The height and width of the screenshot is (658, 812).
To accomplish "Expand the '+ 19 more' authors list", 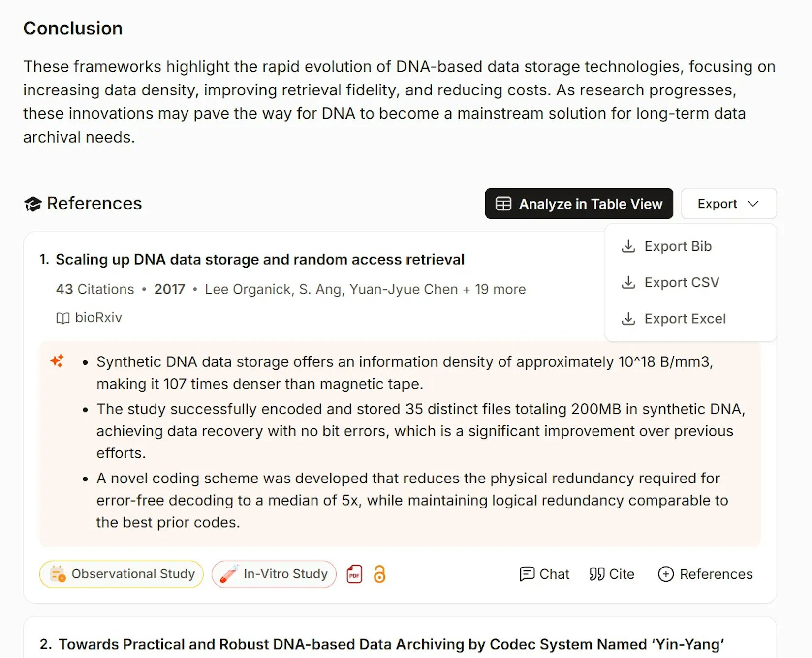I will [495, 289].
